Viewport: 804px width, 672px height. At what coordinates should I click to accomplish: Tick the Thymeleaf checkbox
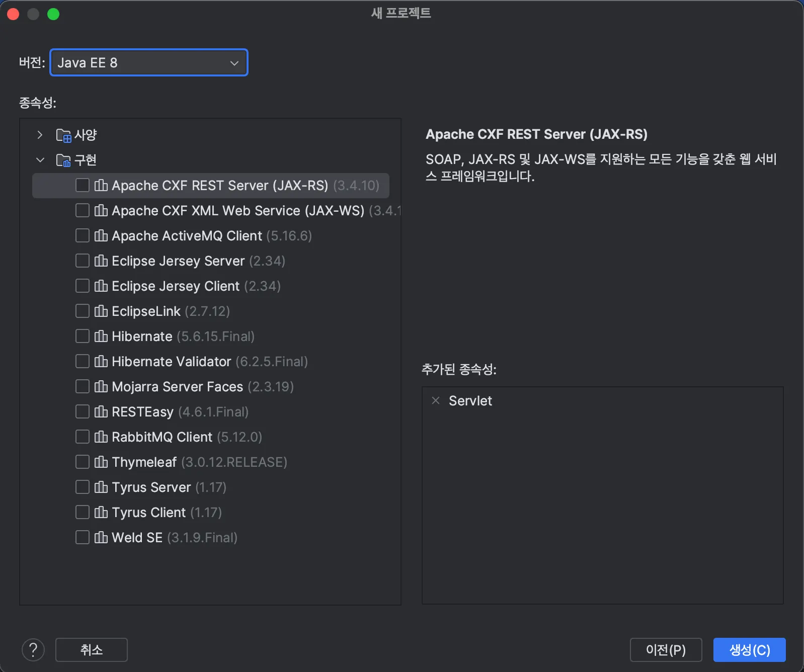point(83,462)
